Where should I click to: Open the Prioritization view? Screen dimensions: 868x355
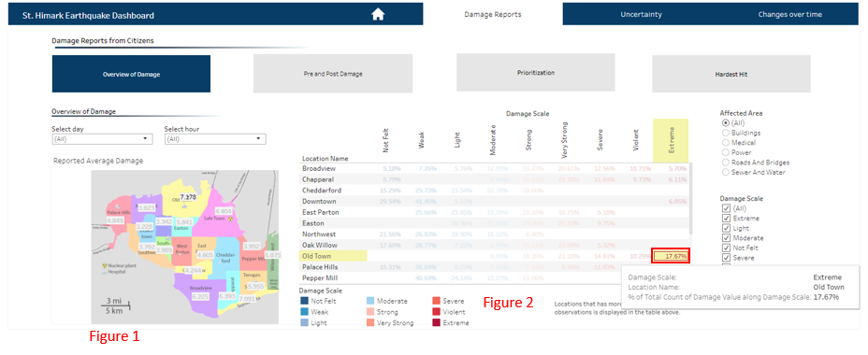536,73
